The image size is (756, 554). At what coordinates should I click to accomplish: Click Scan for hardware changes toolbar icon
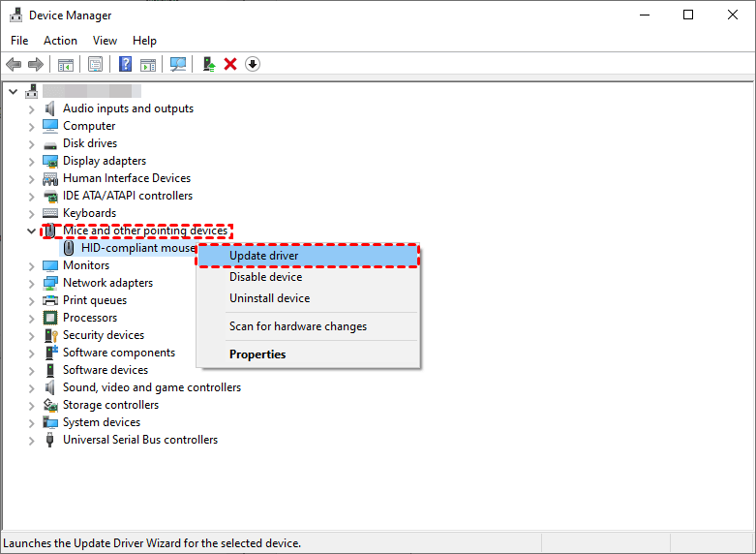tap(178, 64)
